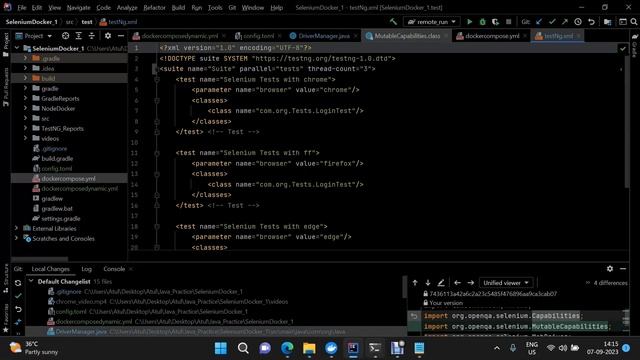Update project via Git arrow icon

coord(539,22)
